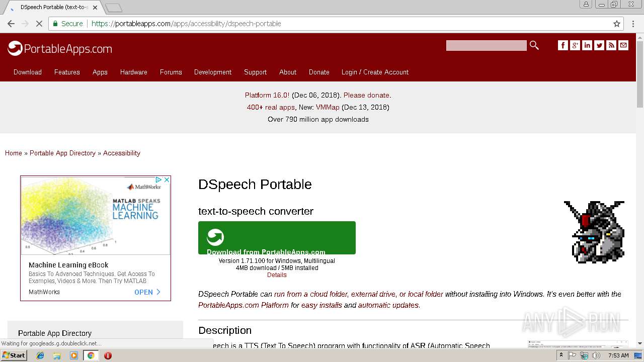
Task: Click the automatic updates link
Action: coord(388,305)
